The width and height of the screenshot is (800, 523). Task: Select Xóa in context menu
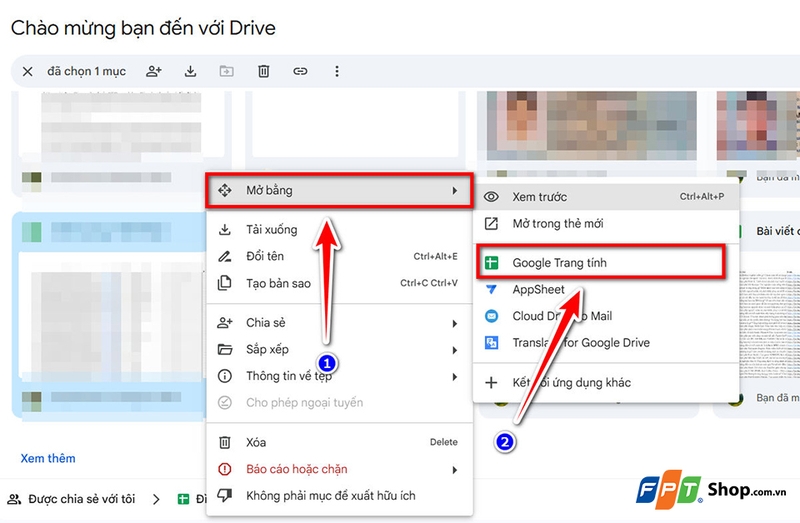click(339, 442)
